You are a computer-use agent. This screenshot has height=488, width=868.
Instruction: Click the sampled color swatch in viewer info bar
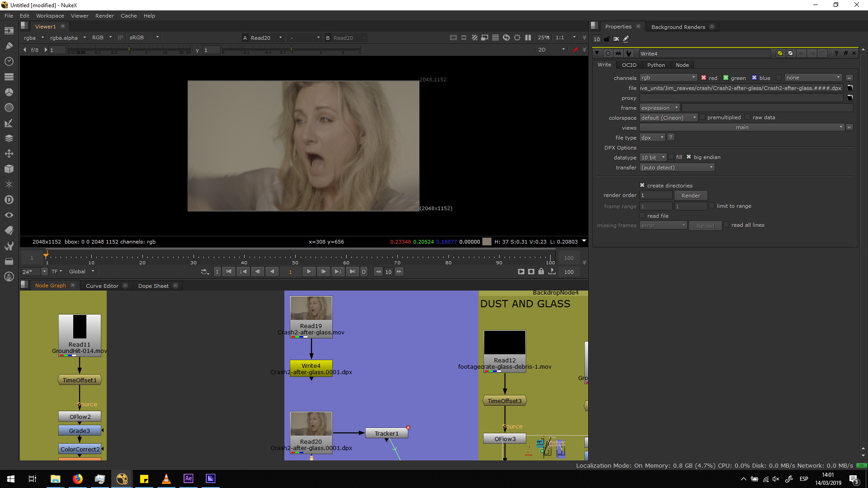click(487, 242)
